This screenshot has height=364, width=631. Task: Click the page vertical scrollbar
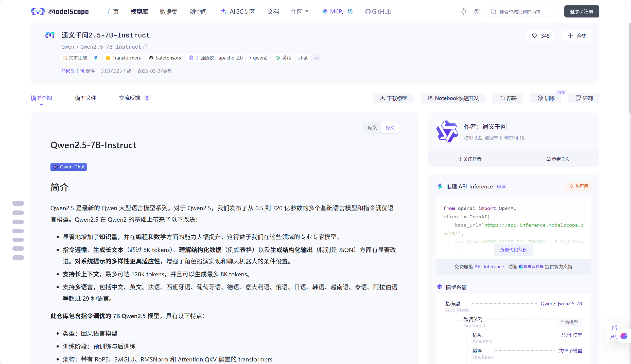pyautogui.click(x=630, y=68)
